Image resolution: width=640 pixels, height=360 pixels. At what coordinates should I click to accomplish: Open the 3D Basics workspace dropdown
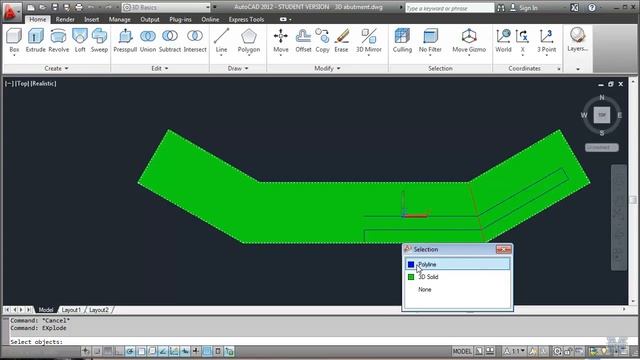point(166,7)
